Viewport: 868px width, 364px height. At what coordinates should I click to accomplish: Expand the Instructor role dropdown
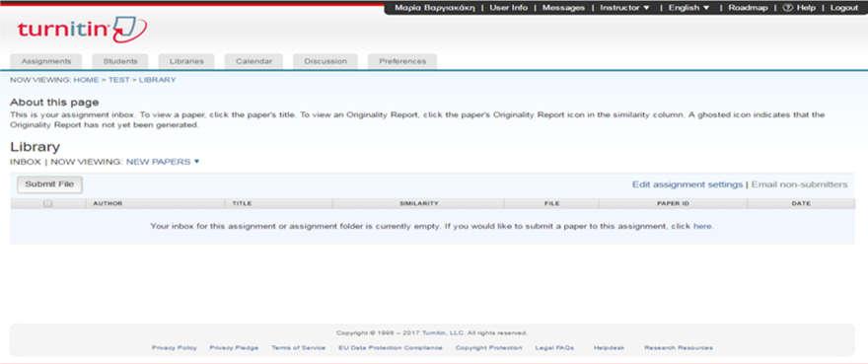pos(625,8)
